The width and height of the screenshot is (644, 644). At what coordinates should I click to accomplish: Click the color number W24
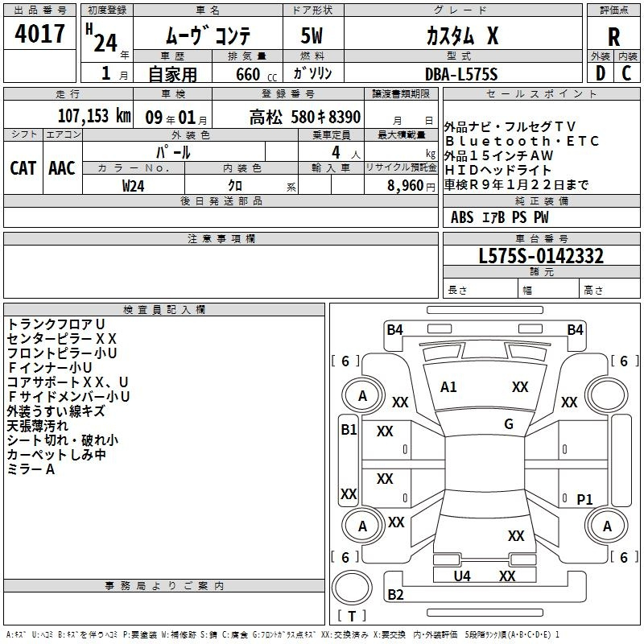(133, 186)
